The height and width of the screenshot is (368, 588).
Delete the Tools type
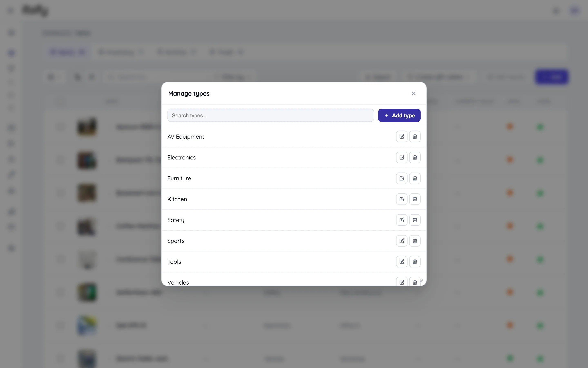click(x=415, y=262)
